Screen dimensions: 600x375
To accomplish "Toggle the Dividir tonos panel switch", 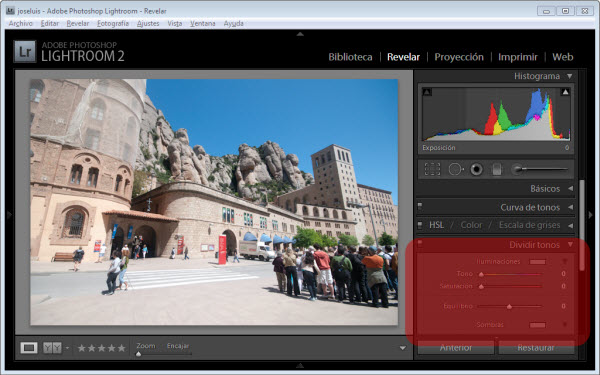I will [420, 244].
